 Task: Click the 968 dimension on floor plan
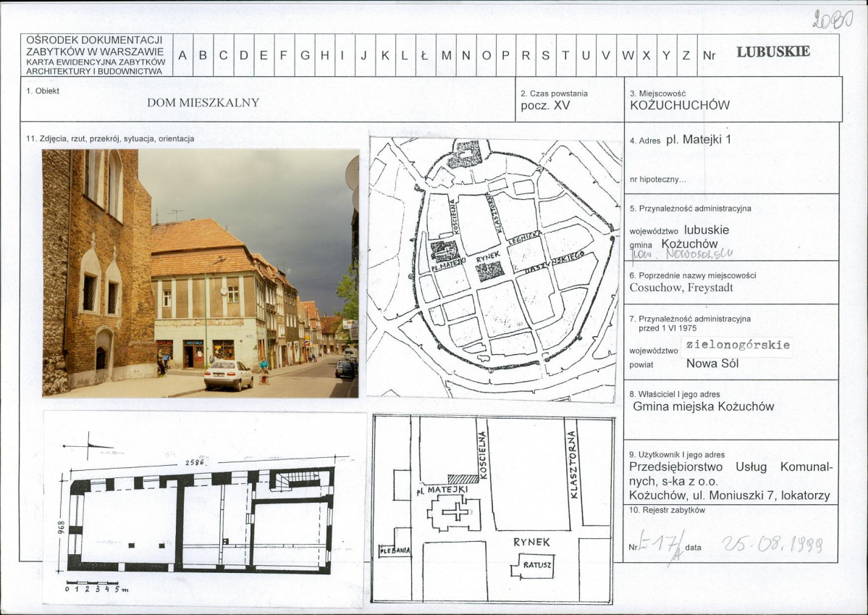pyautogui.click(x=62, y=527)
